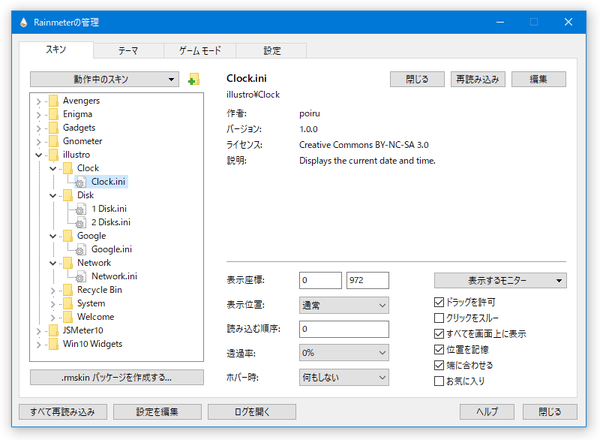
Task: Click the Y coordinate field showing 972
Action: (367, 280)
